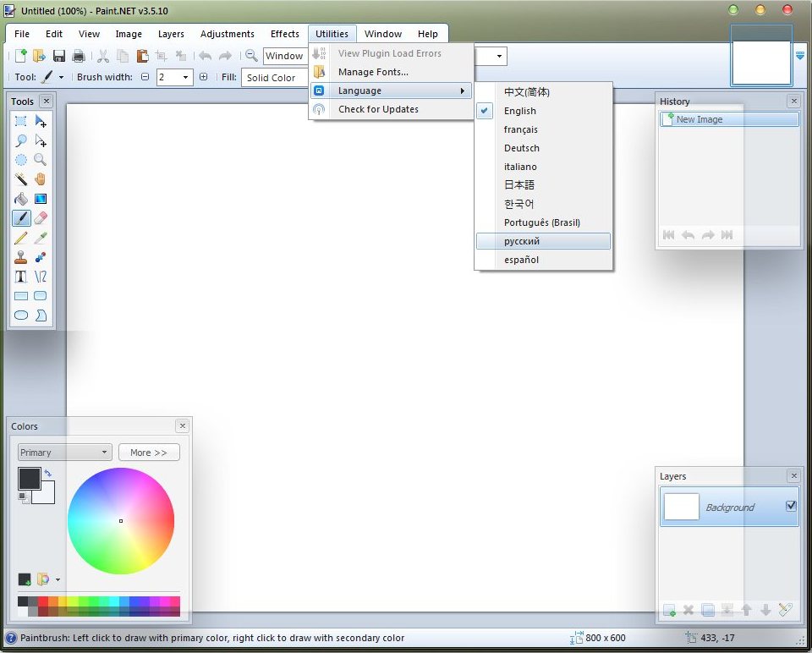
Task: Increase brush width with plus button
Action: [x=204, y=77]
